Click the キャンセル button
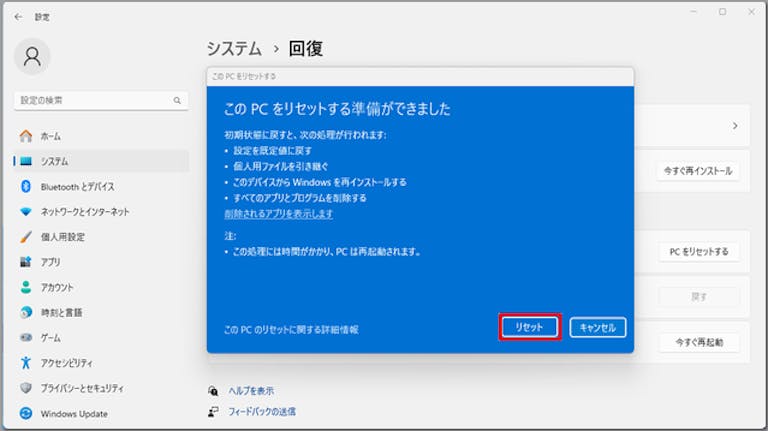The height and width of the screenshot is (431, 768). (x=598, y=328)
